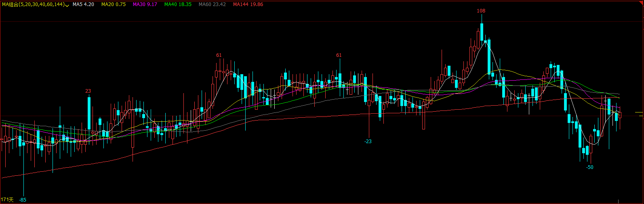Click the 171天 day count label

(7, 200)
